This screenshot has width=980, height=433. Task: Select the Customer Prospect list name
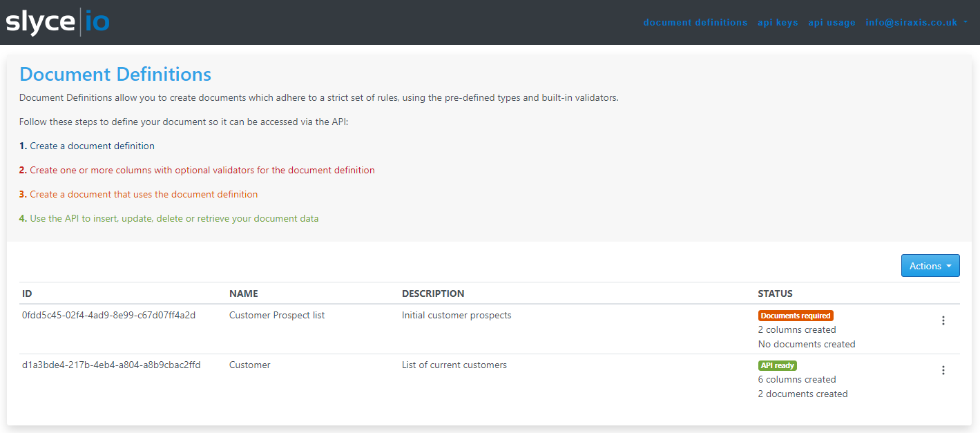277,315
